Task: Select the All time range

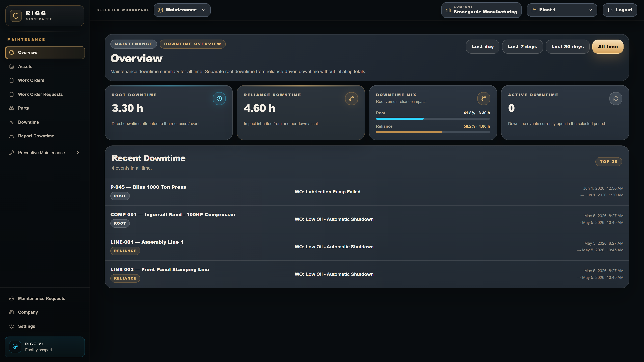Action: [608, 47]
